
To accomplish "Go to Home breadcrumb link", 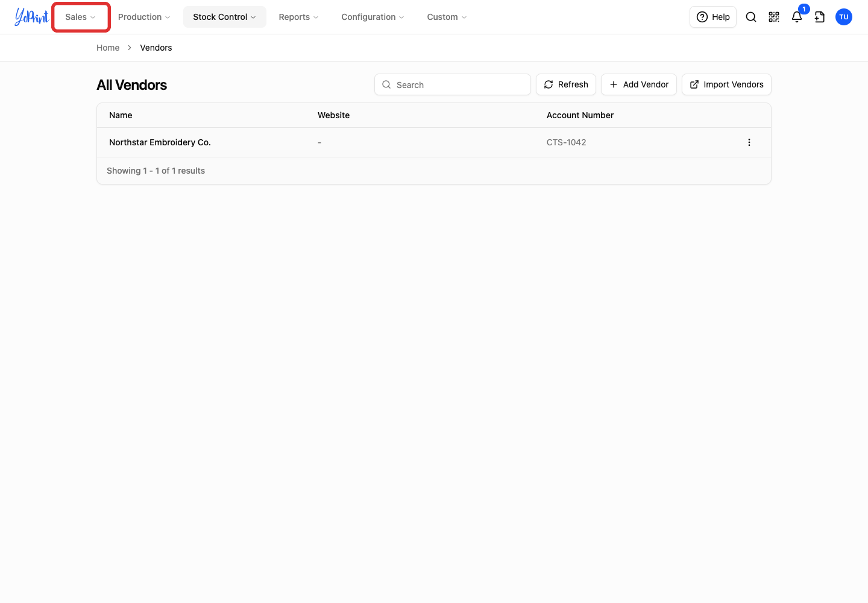I will click(108, 48).
